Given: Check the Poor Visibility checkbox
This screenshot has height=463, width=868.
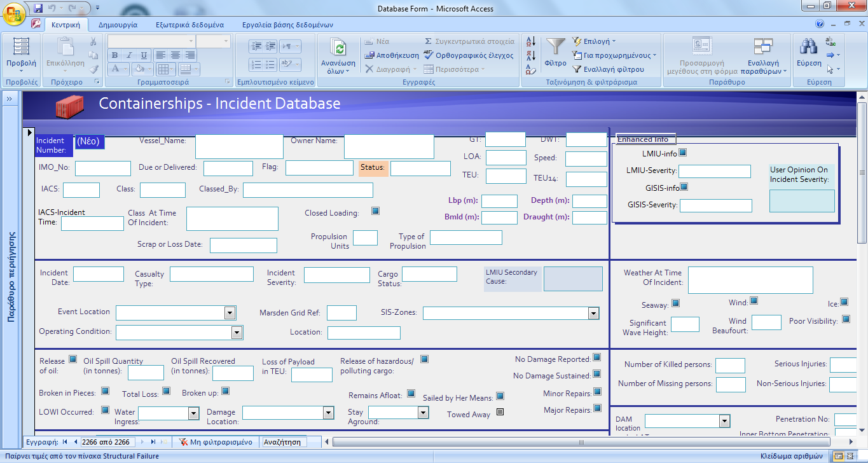Looking at the screenshot, I should pyautogui.click(x=846, y=319).
